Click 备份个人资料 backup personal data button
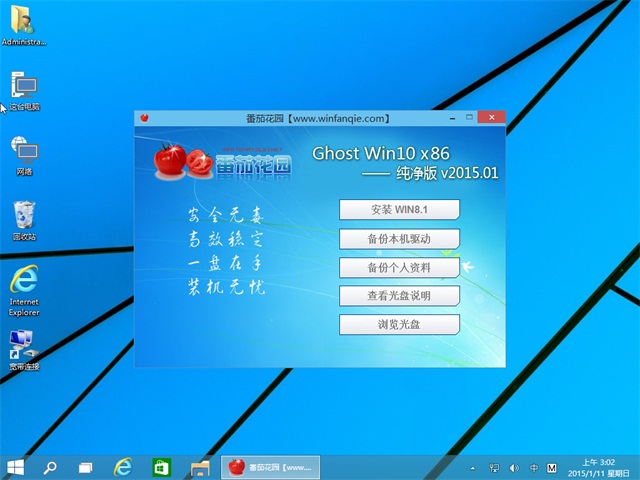This screenshot has width=640, height=480. [399, 267]
